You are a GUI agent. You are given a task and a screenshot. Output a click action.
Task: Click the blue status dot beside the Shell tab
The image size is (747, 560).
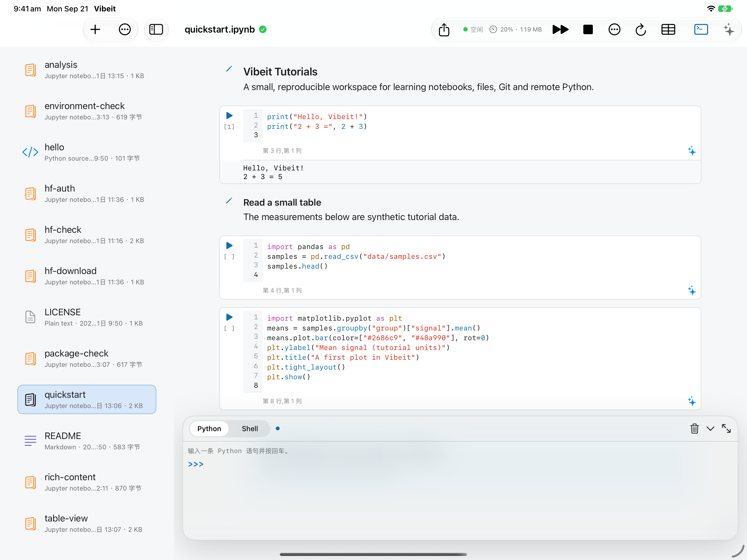[x=278, y=429]
